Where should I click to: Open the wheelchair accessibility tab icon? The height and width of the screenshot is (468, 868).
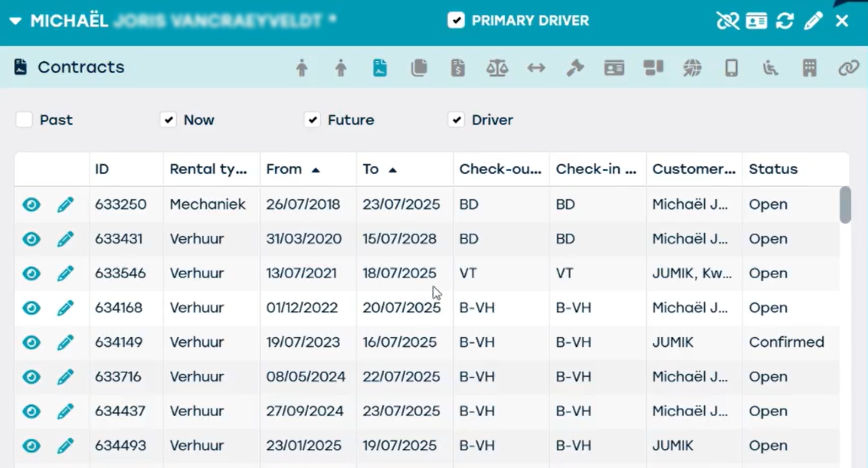[770, 68]
